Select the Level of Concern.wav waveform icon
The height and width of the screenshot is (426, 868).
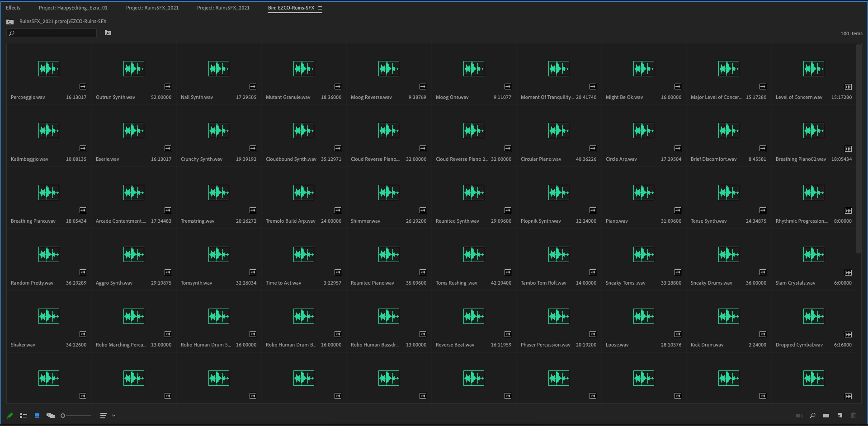[814, 69]
